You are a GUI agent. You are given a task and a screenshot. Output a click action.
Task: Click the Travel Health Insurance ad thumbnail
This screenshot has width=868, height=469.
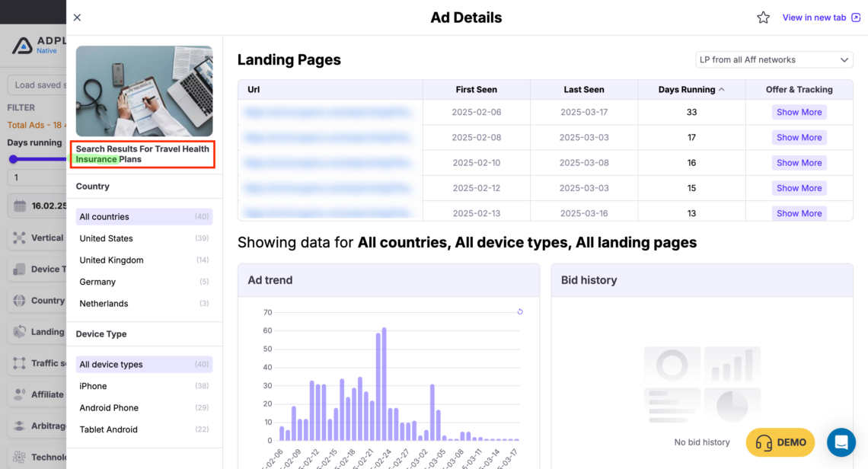point(144,91)
